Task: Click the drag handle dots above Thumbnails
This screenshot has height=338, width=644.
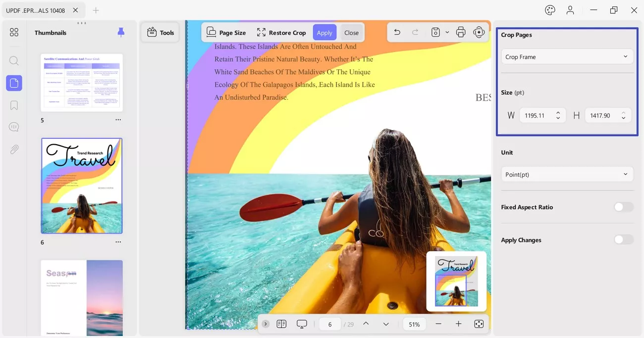Action: 82,23
